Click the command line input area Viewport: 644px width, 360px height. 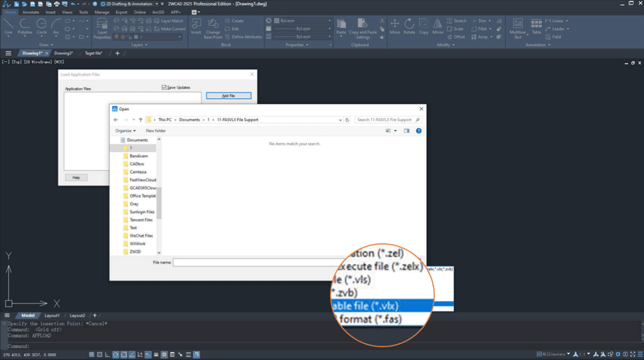(x=322, y=347)
